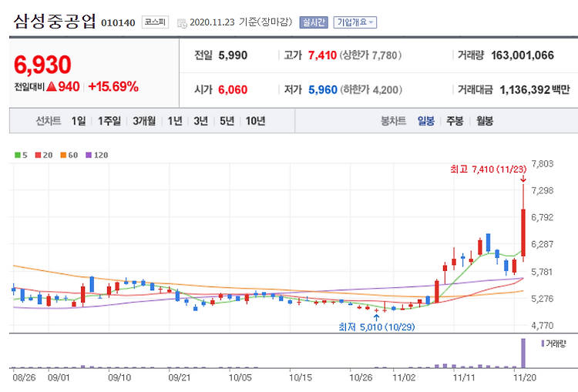
Task: Click the orange 60-day moving average swatch
Action: click(x=63, y=155)
